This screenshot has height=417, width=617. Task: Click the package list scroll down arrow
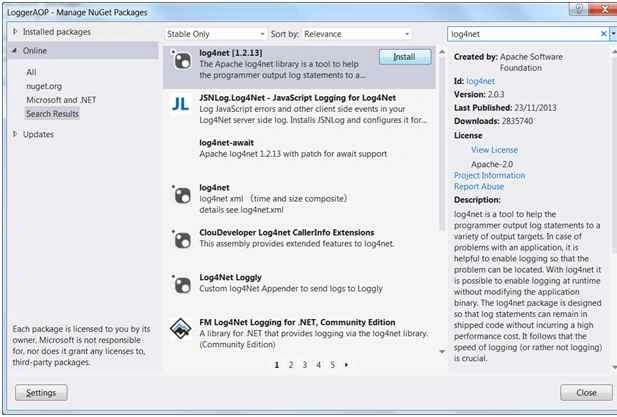[x=442, y=352]
